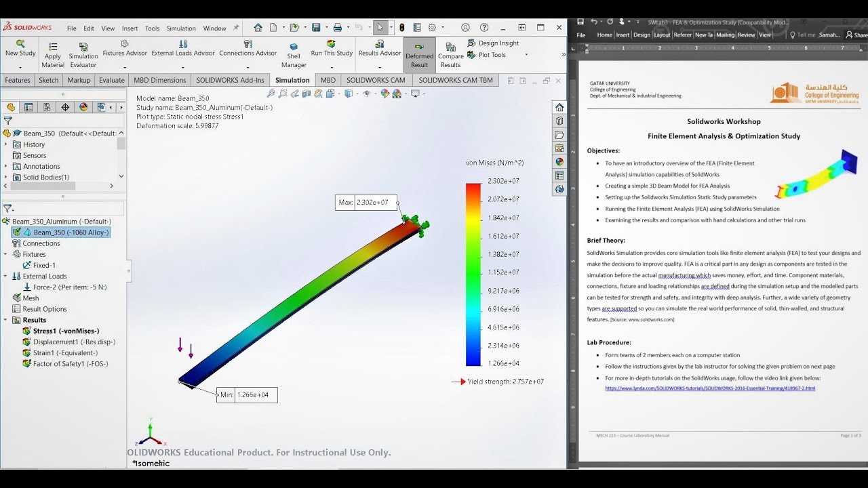Open the DimXpertManager crosshair tab
Screen dimensions: 868x488
[65, 107]
